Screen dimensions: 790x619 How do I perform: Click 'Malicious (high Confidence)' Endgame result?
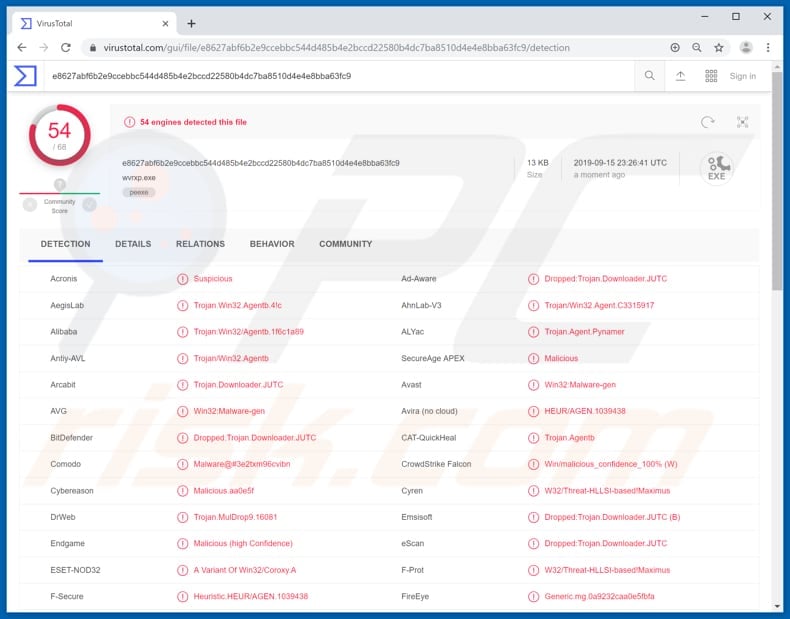coord(243,543)
